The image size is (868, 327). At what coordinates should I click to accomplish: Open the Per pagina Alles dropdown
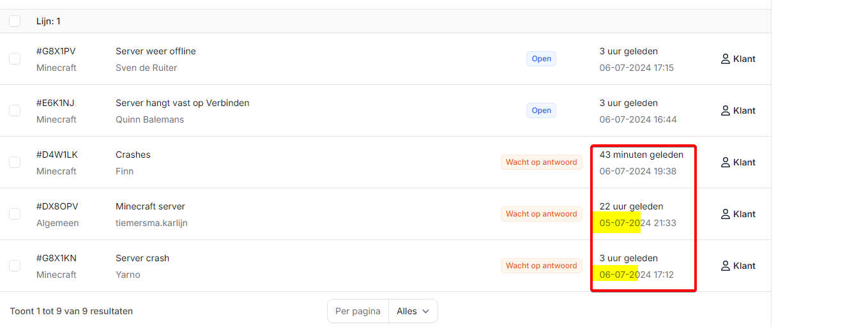[413, 312]
